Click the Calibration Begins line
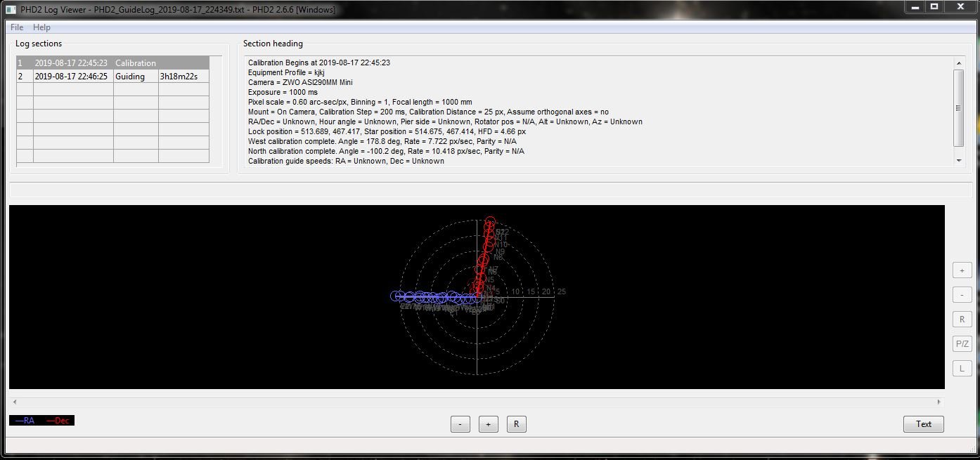Screen dimensions: 980x460 point(319,63)
